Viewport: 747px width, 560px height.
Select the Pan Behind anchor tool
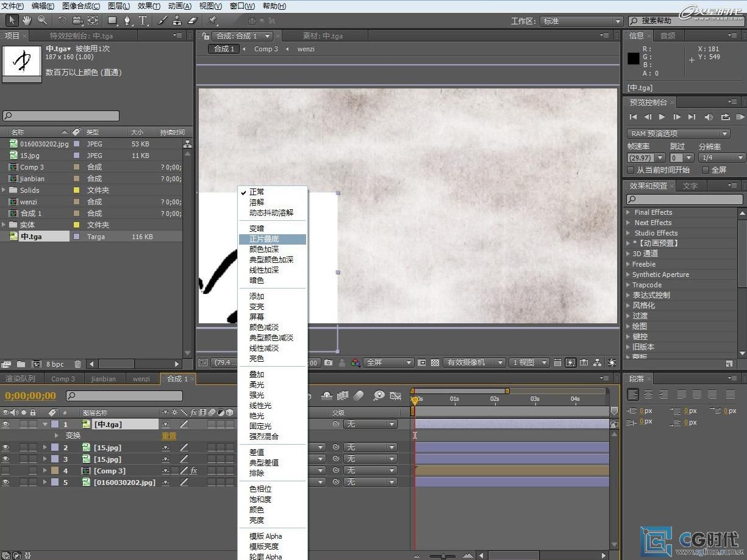93,21
